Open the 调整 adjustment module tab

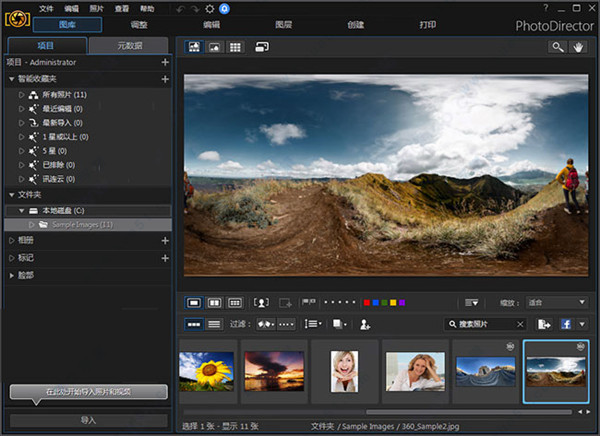tap(139, 23)
